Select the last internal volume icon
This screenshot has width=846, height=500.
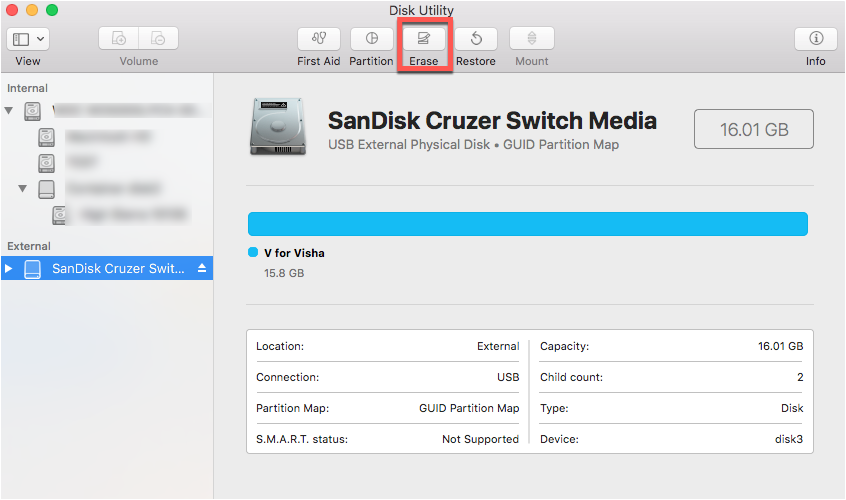click(x=59, y=215)
